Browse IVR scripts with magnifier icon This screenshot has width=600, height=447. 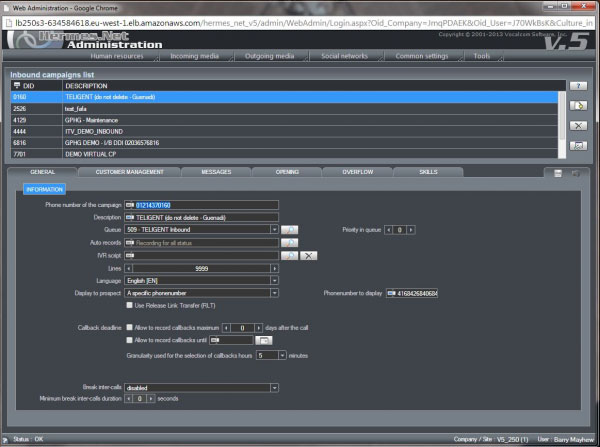pyautogui.click(x=290, y=256)
